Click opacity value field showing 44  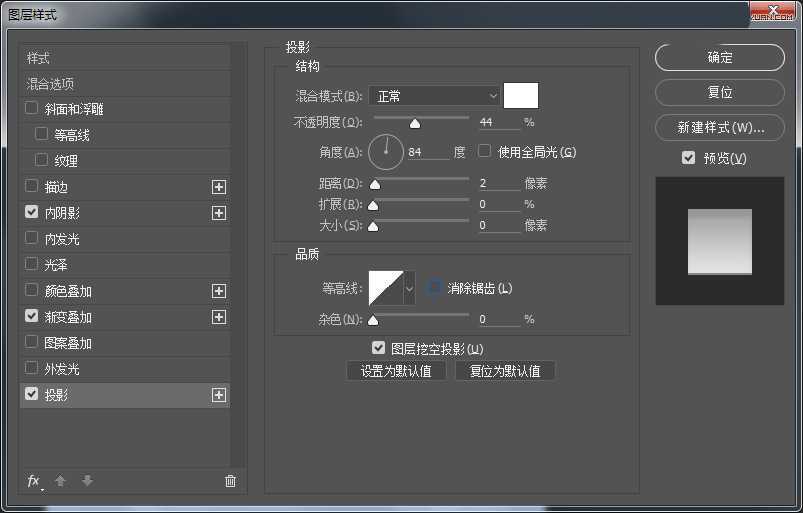(x=499, y=122)
